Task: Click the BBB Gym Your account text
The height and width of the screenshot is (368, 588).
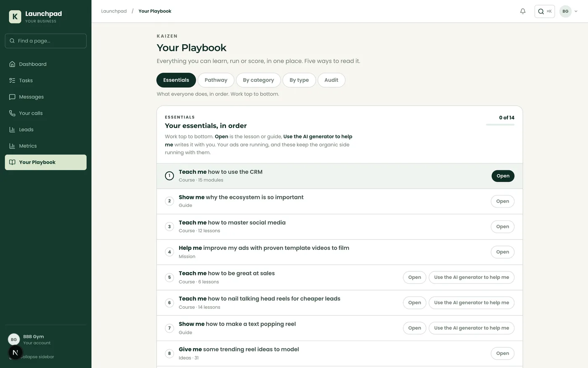Action: pos(37,339)
